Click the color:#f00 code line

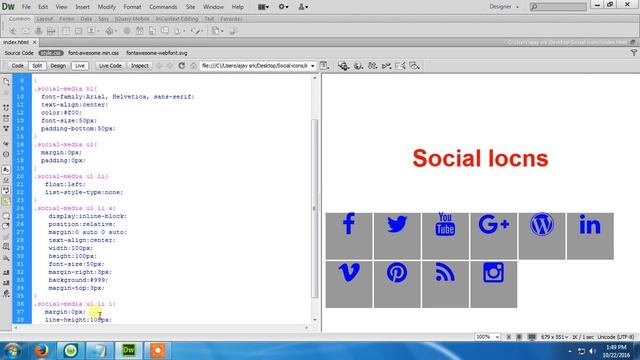[61, 113]
